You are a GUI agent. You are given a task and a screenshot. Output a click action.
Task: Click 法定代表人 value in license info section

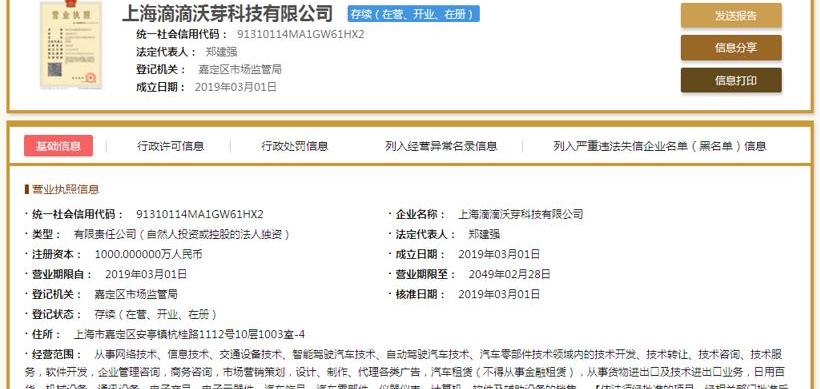tap(484, 234)
